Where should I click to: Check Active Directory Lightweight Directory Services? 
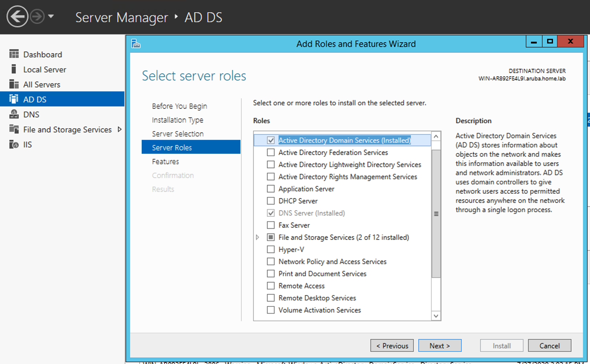(271, 164)
